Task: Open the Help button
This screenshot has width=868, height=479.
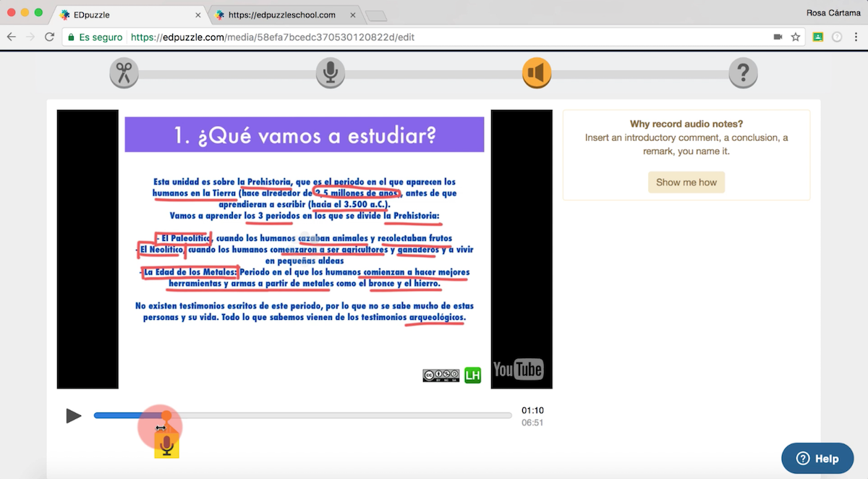Action: point(817,458)
